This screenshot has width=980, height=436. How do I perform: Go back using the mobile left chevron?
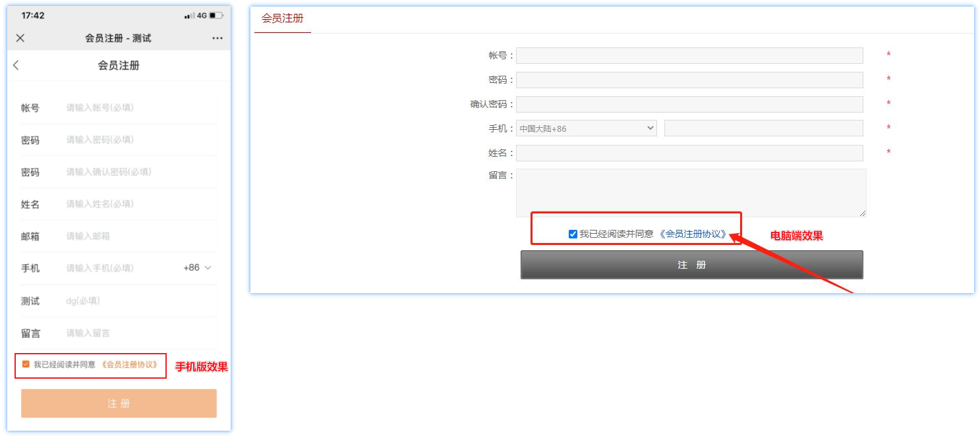pos(16,65)
